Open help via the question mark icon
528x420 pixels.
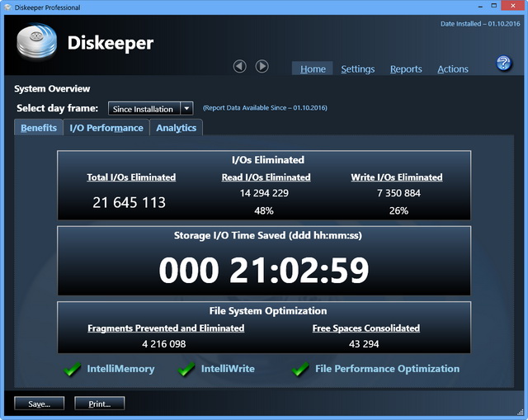click(x=503, y=64)
